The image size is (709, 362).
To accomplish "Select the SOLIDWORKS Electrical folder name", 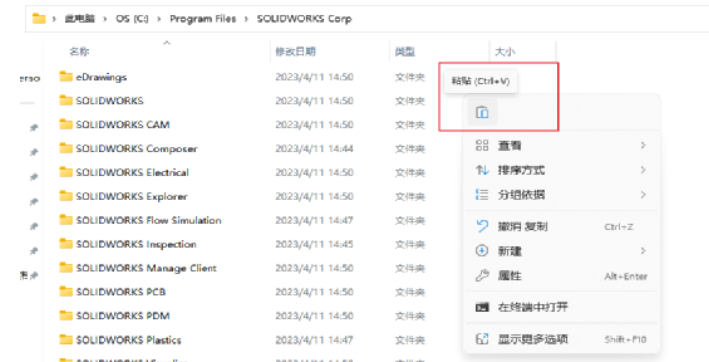I will (132, 172).
